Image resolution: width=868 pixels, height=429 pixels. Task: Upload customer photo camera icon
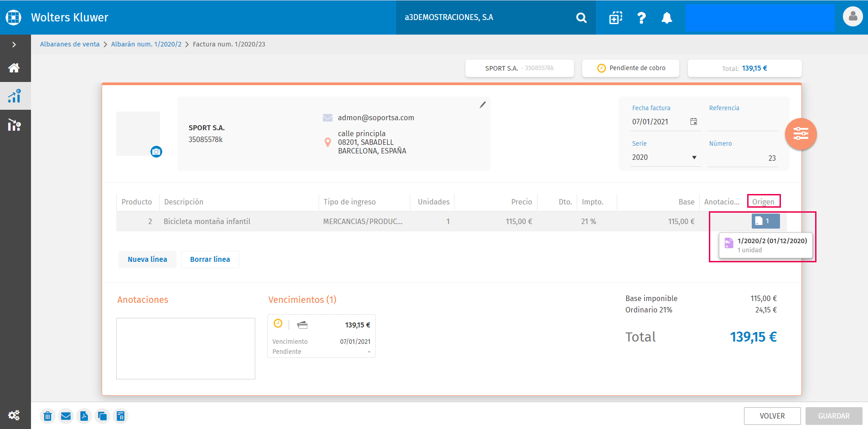(x=156, y=152)
